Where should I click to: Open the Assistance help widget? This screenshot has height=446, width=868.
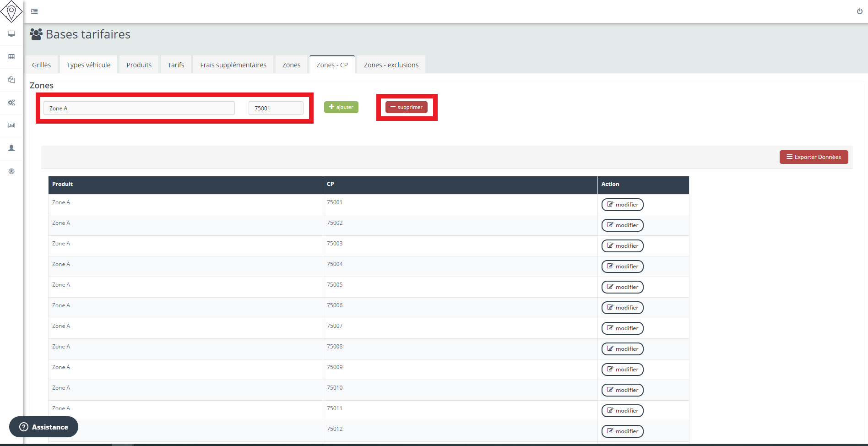43,427
